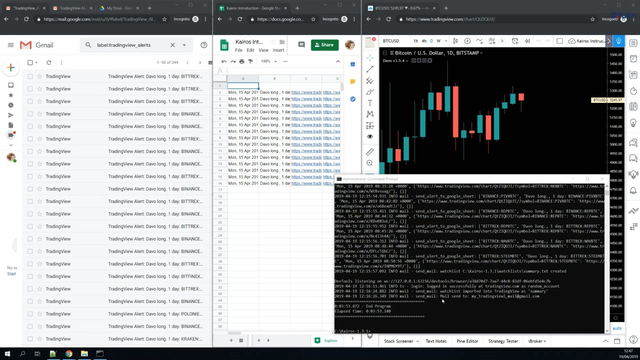Open Insert menu in Google Sheets
The image size is (640, 360).
click(x=278, y=50)
